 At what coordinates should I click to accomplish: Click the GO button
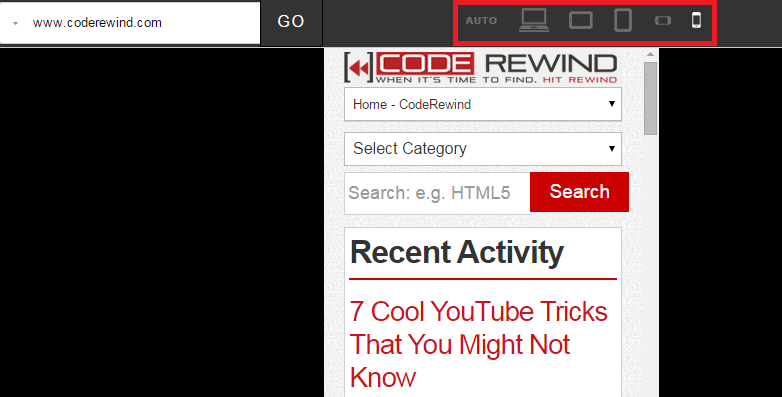point(291,22)
